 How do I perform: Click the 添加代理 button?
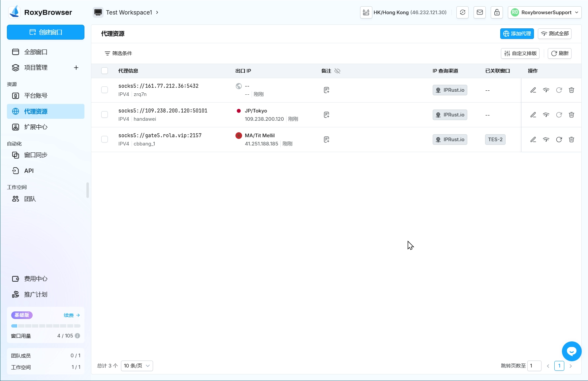coord(517,34)
